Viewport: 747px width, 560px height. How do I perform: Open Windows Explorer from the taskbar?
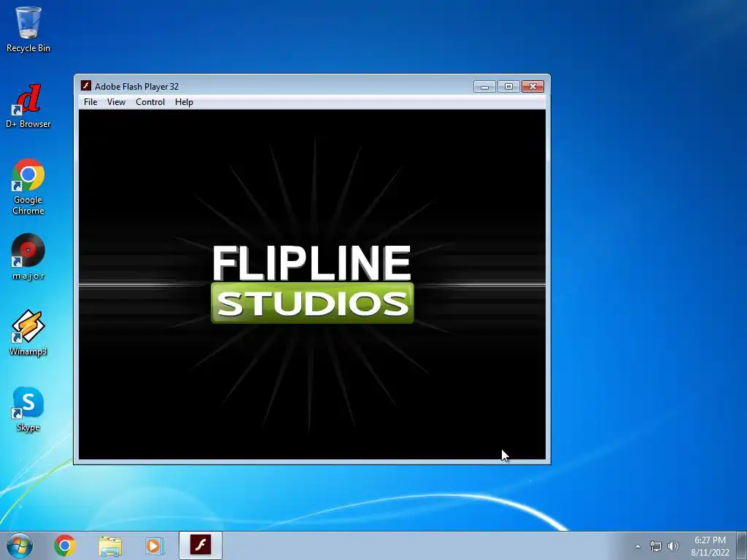110,545
